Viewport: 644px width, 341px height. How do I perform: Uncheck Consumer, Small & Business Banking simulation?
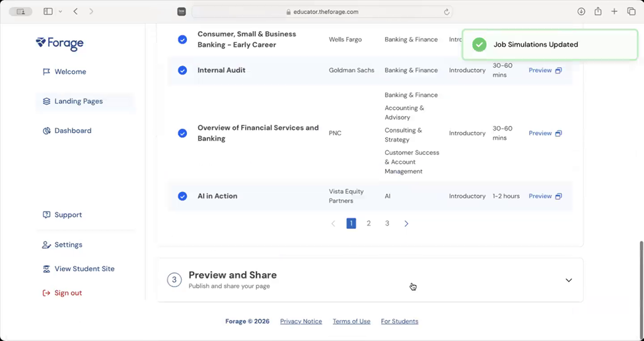[182, 40]
